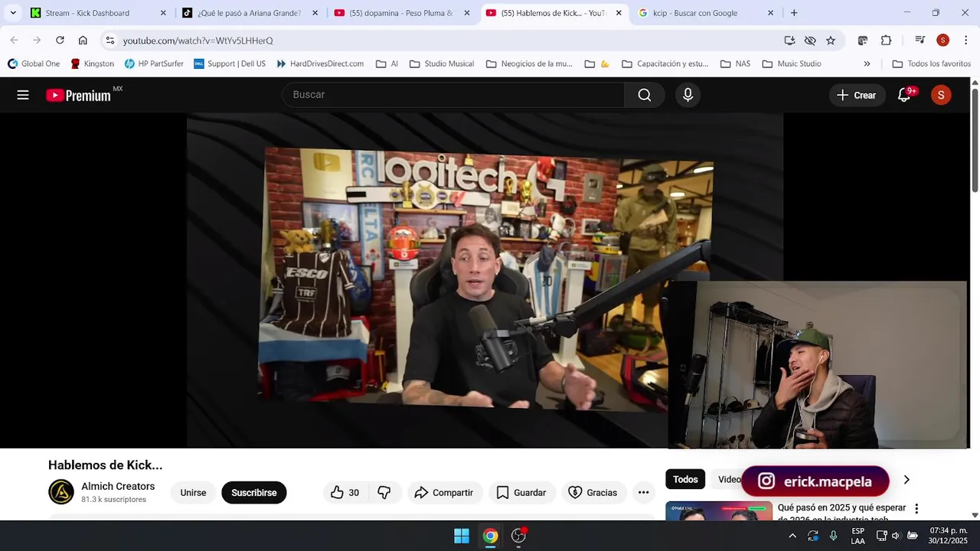Click the address bar URL
This screenshot has width=980, height=551.
[x=198, y=41]
